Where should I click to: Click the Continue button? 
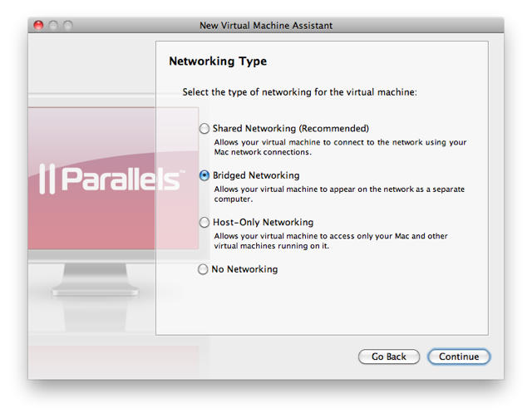click(459, 357)
